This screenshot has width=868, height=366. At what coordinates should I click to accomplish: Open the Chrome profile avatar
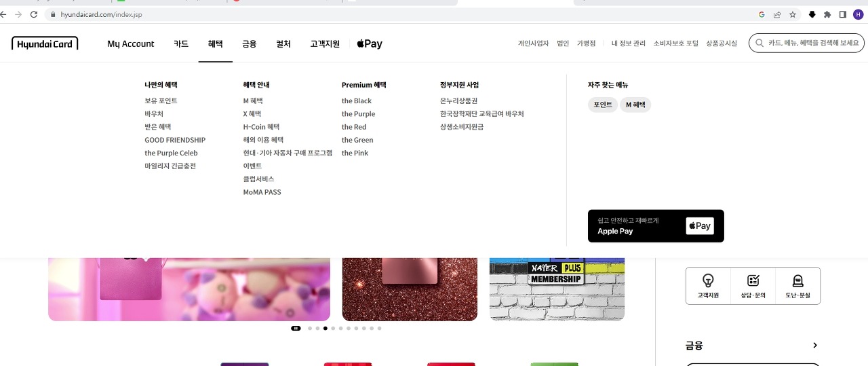[858, 14]
